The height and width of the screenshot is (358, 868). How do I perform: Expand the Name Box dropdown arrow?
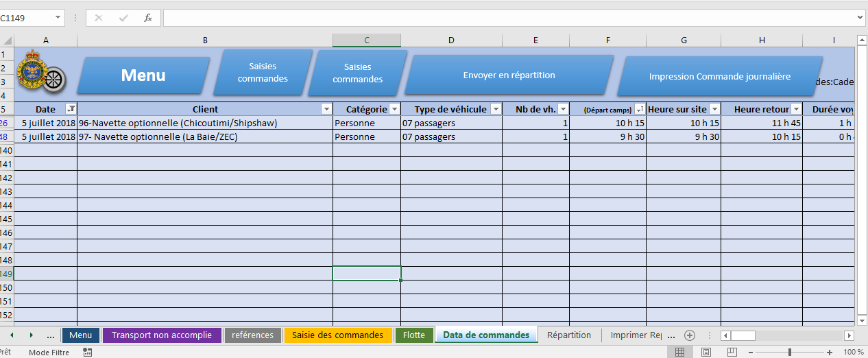pos(58,18)
